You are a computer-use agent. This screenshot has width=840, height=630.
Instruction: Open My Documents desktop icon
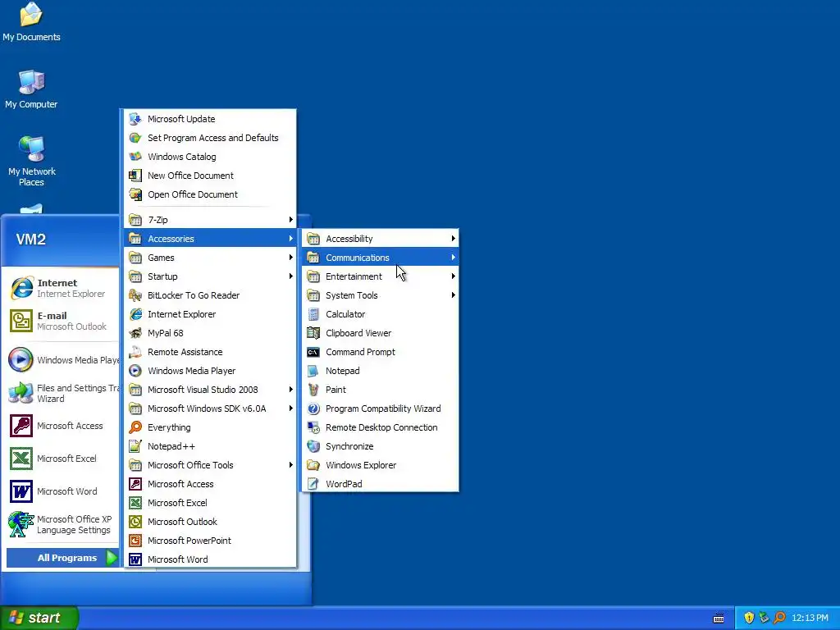[x=31, y=22]
